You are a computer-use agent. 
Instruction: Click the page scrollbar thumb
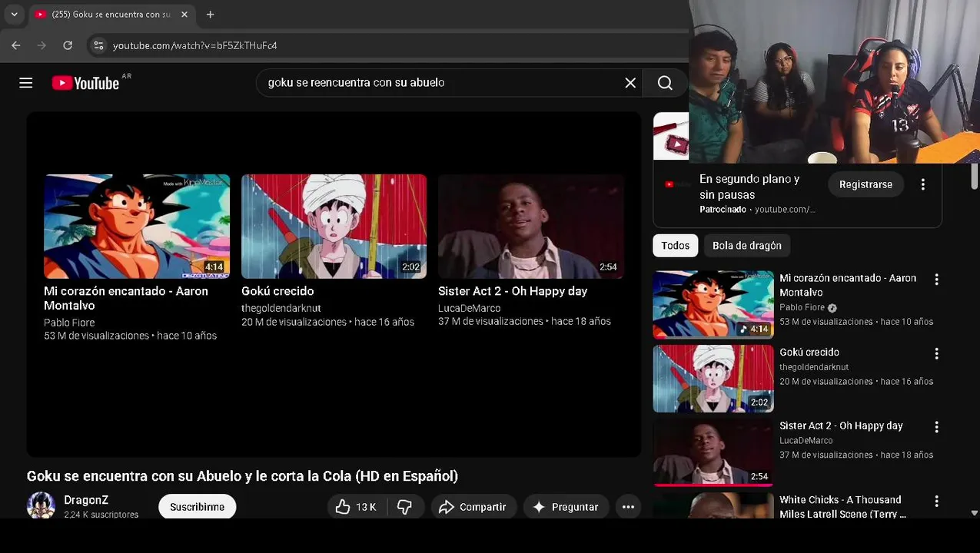pos(975,176)
